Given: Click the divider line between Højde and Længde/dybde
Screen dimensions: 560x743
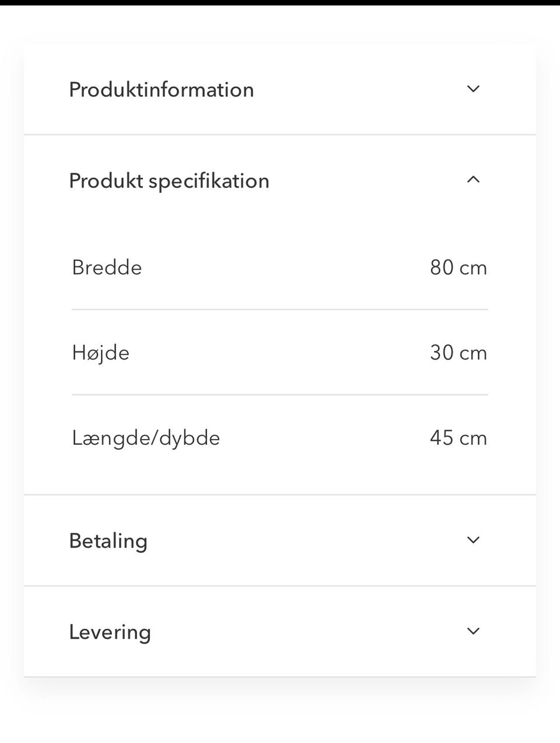Looking at the screenshot, I should point(280,395).
